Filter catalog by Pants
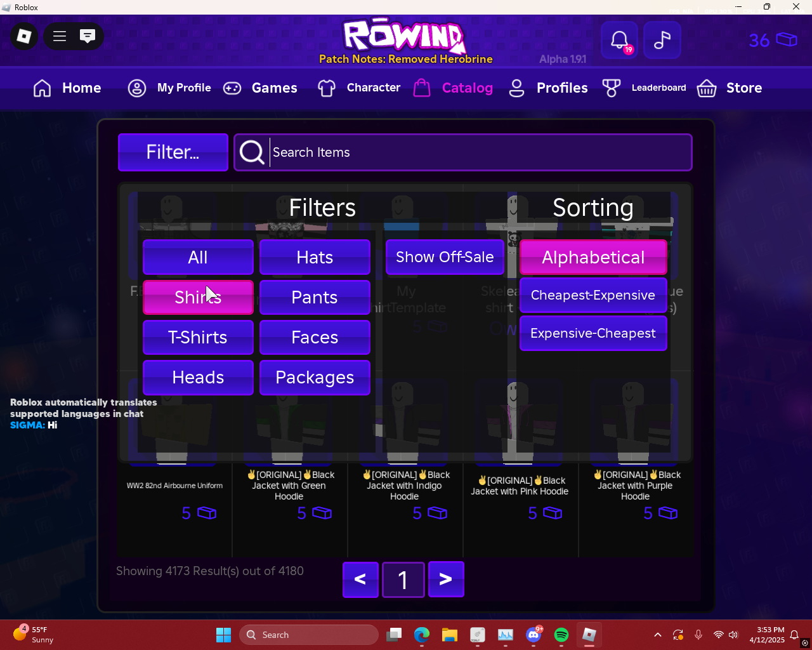 pos(315,297)
